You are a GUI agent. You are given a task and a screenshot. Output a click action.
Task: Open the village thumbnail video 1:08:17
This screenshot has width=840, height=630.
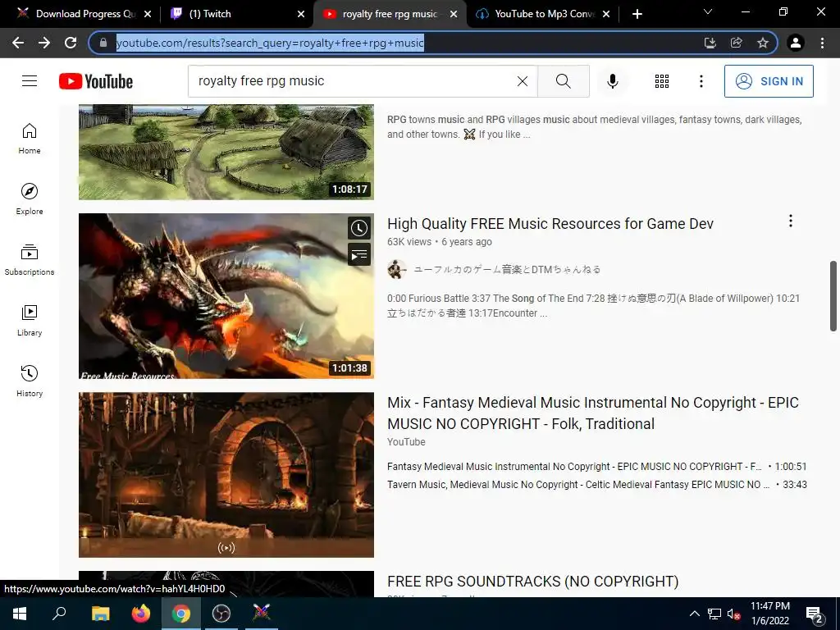coord(226,152)
